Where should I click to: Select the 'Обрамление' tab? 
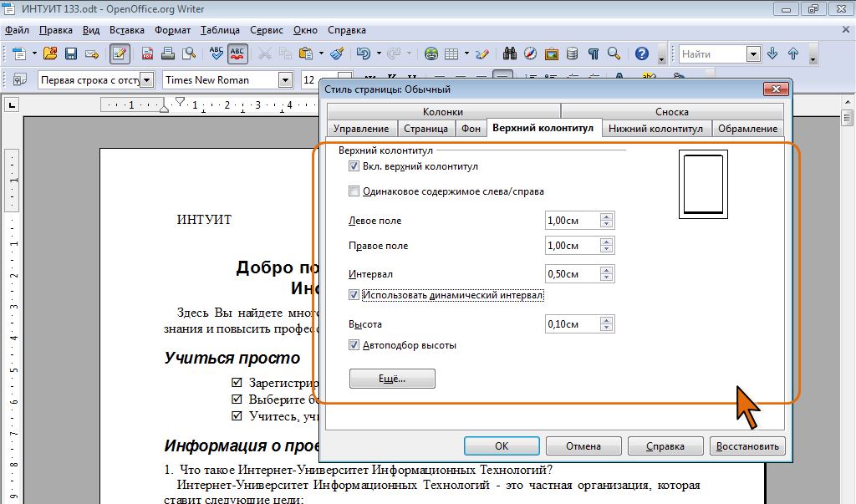coord(747,129)
